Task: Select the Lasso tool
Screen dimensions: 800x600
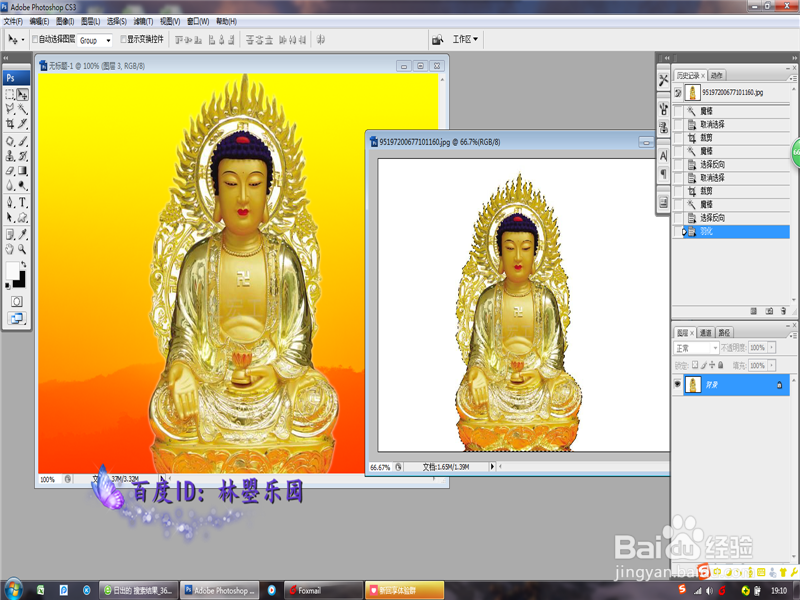Action: pos(10,109)
